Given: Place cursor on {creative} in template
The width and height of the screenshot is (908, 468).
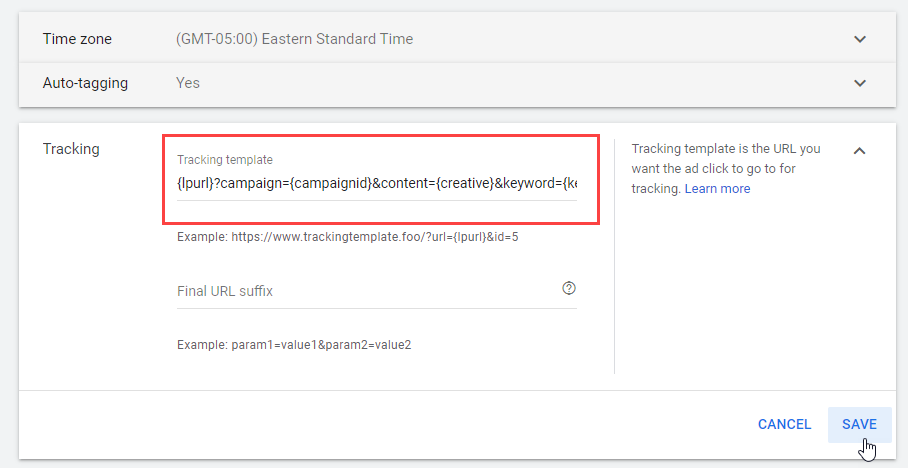Looking at the screenshot, I should pos(465,184).
